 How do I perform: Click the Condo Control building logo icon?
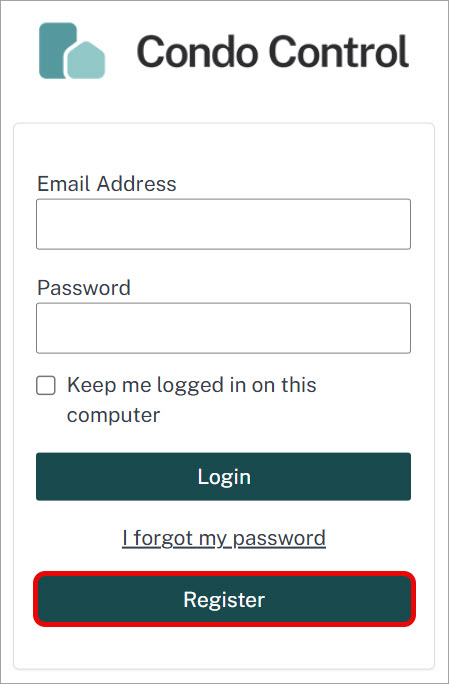(72, 51)
